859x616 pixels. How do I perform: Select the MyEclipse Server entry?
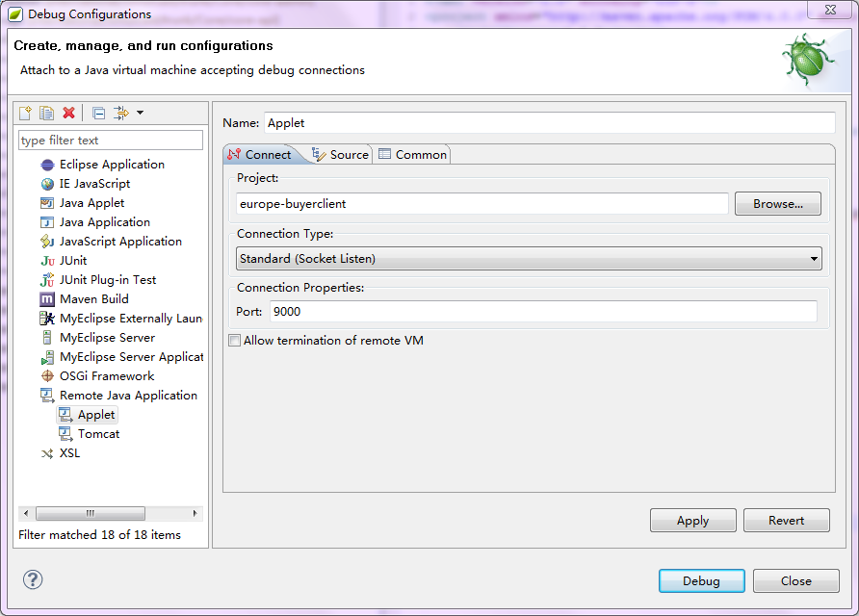[x=107, y=337]
